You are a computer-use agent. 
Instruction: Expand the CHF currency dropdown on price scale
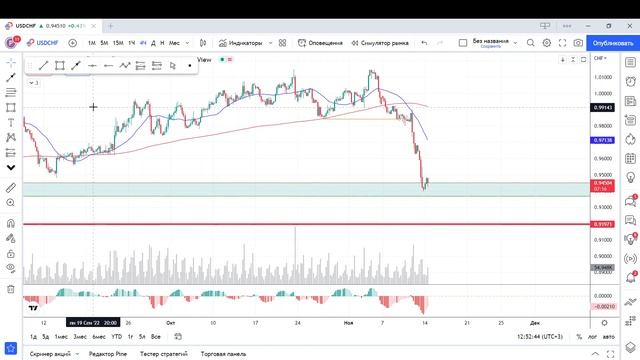point(600,58)
